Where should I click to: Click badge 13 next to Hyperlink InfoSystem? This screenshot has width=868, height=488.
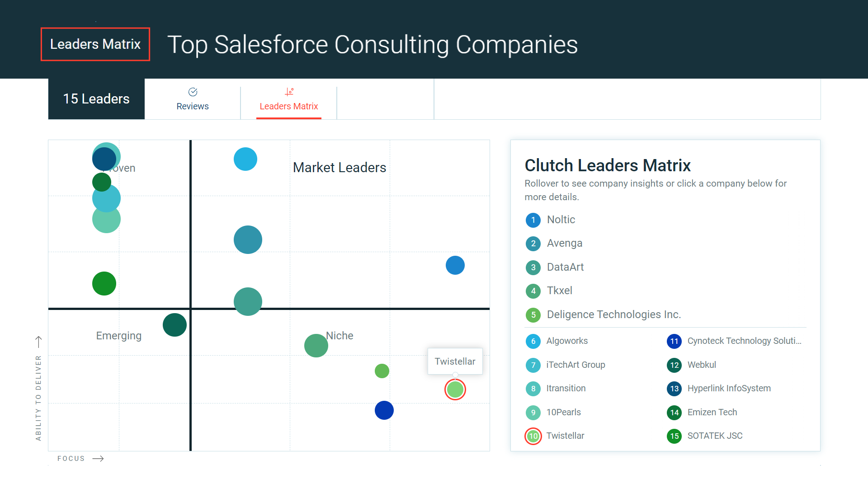click(674, 389)
